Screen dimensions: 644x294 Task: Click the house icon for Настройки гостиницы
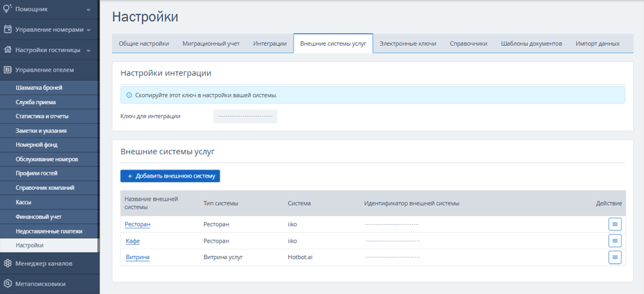coord(8,50)
